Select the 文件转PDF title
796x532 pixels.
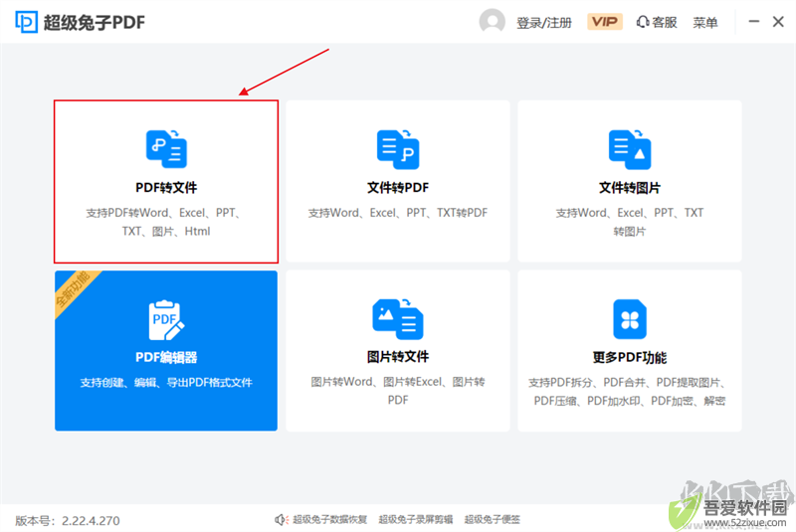click(398, 188)
